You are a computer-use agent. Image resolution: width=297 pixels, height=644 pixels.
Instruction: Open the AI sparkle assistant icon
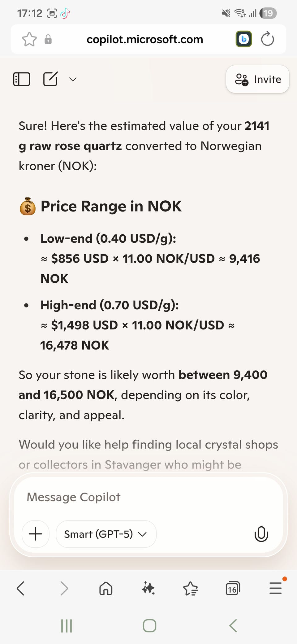pyautogui.click(x=148, y=588)
